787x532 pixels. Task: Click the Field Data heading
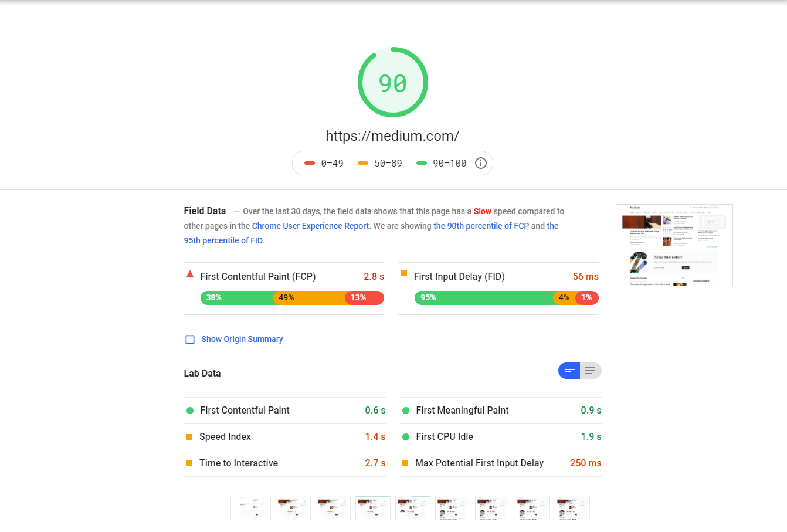pos(205,211)
